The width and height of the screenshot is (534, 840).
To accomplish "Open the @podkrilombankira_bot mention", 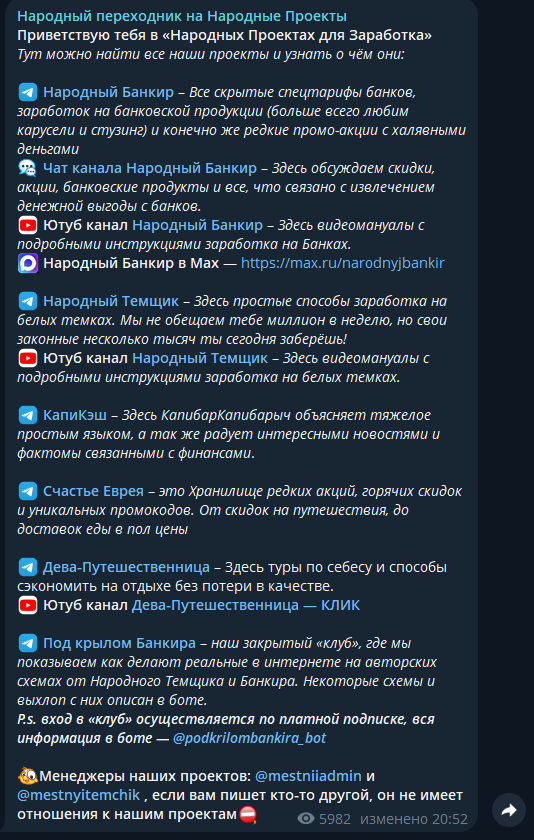I will (250, 738).
